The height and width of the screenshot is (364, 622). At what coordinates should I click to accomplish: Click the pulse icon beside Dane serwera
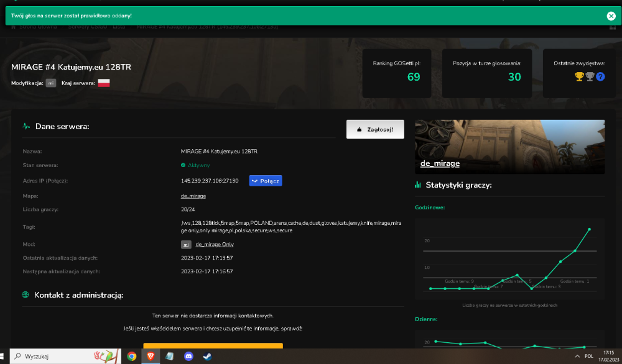[26, 126]
